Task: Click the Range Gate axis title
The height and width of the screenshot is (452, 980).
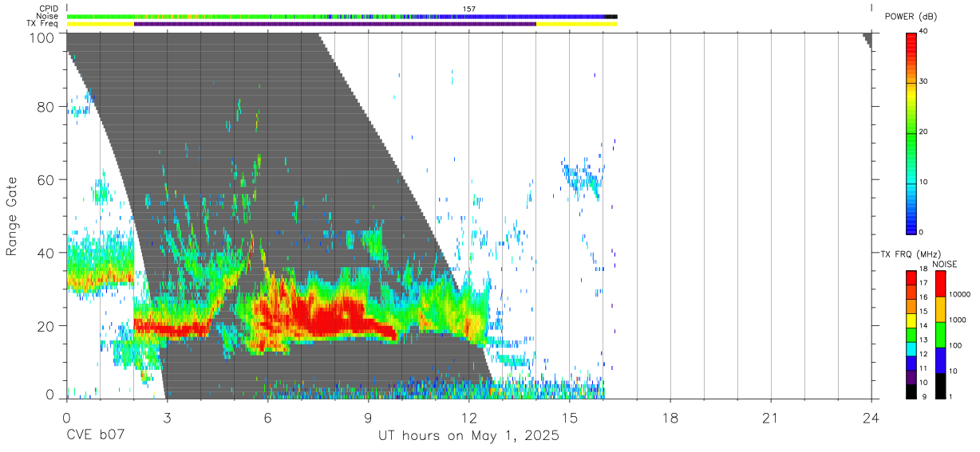Action: click(x=12, y=216)
